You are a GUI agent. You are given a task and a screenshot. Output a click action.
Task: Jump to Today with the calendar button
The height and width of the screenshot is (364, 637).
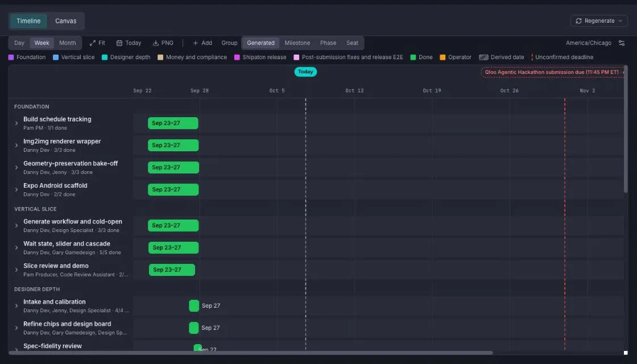click(x=129, y=43)
